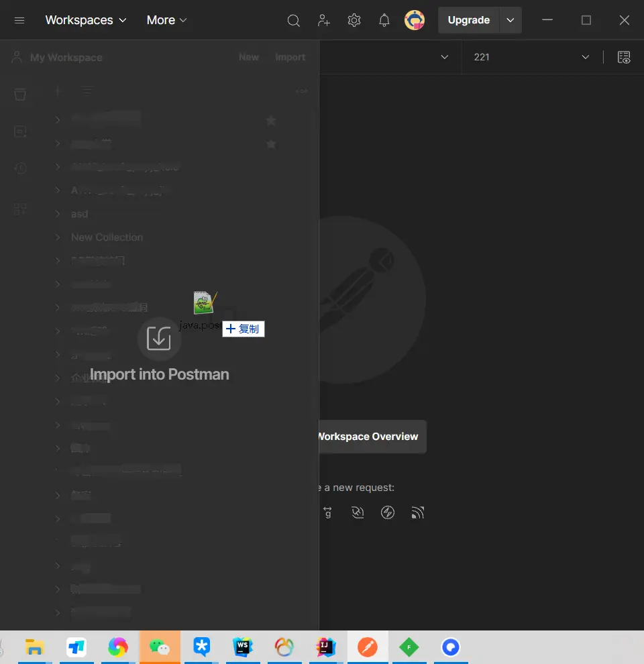The height and width of the screenshot is (664, 644).
Task: Click the search magnifier icon
Action: 293,20
